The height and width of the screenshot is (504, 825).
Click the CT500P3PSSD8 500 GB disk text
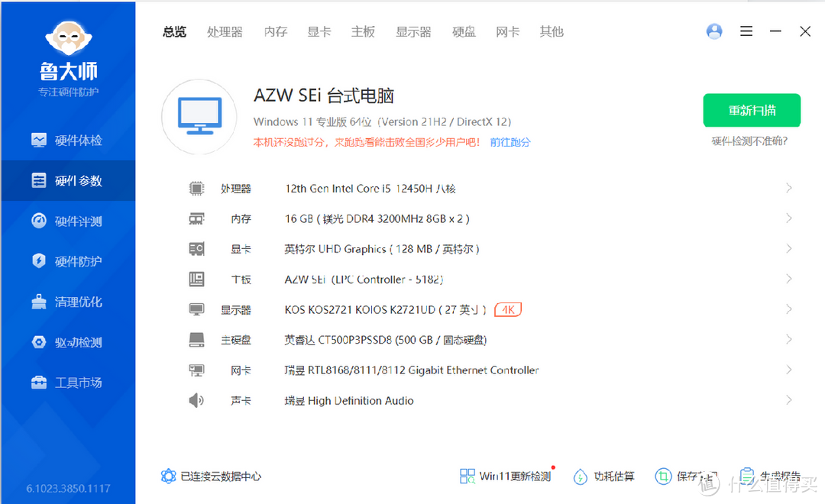tap(386, 340)
